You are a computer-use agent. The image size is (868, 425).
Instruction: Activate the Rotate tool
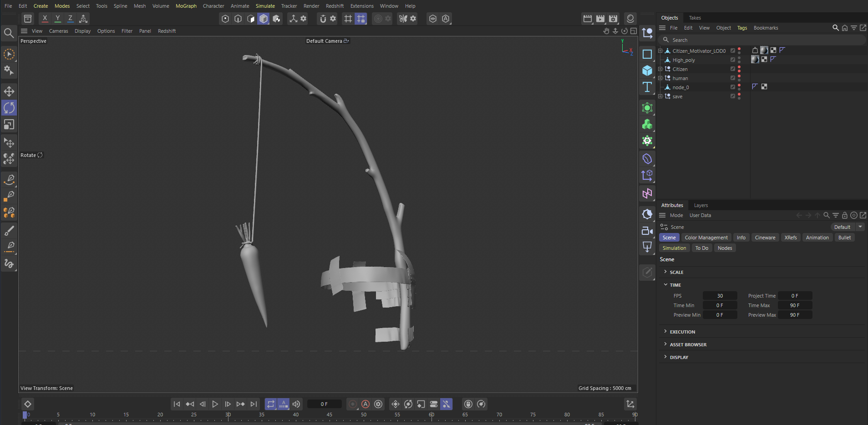9,108
